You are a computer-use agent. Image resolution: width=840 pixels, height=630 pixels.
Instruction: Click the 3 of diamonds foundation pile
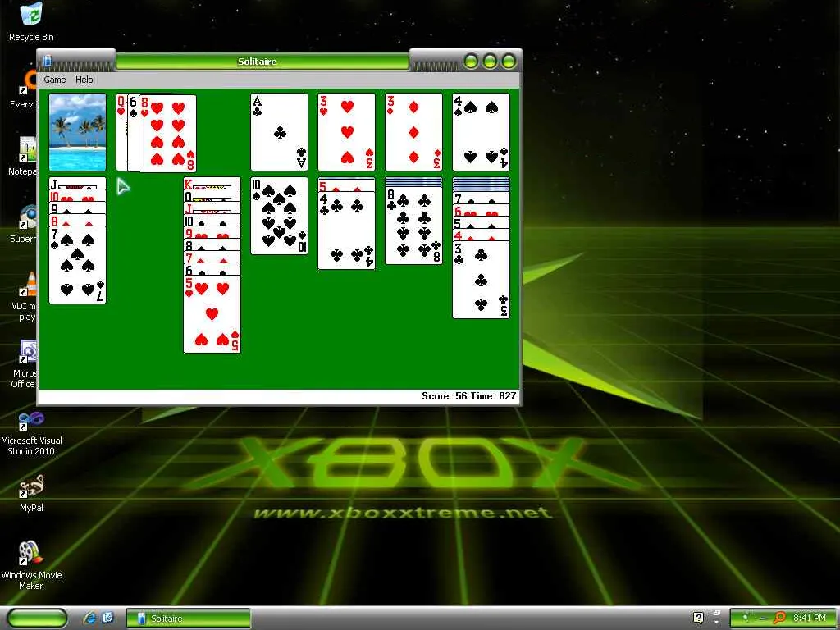pos(413,132)
